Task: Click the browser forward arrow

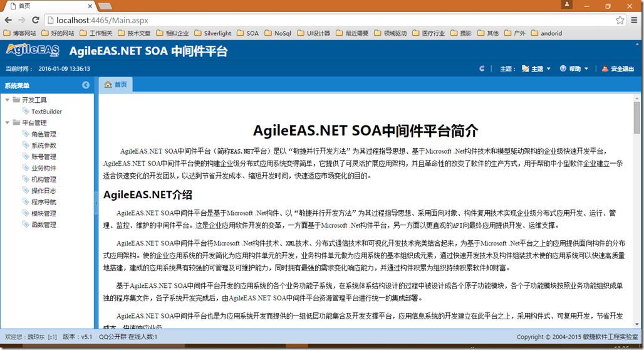Action: tap(22, 20)
